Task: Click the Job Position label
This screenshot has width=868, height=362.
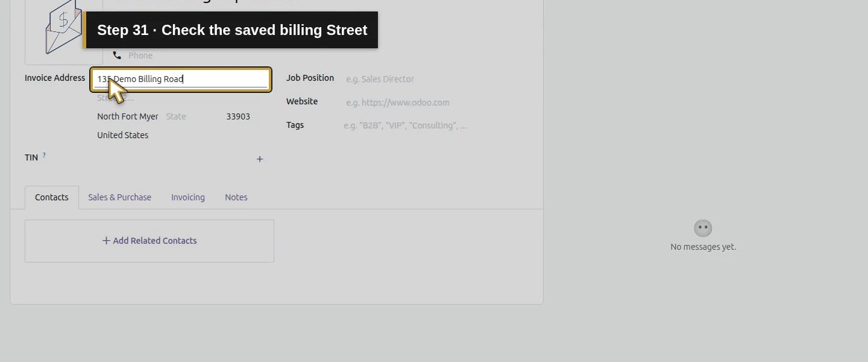Action: [x=310, y=78]
